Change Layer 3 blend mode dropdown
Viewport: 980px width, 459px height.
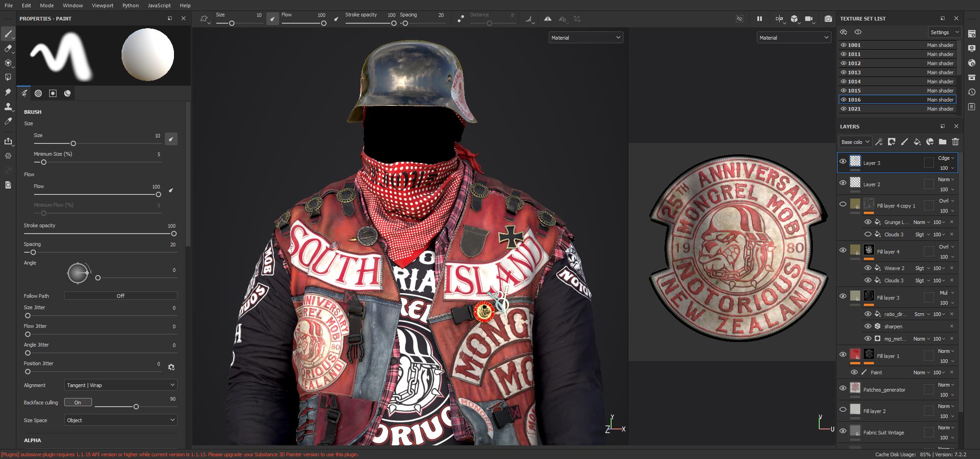[946, 158]
